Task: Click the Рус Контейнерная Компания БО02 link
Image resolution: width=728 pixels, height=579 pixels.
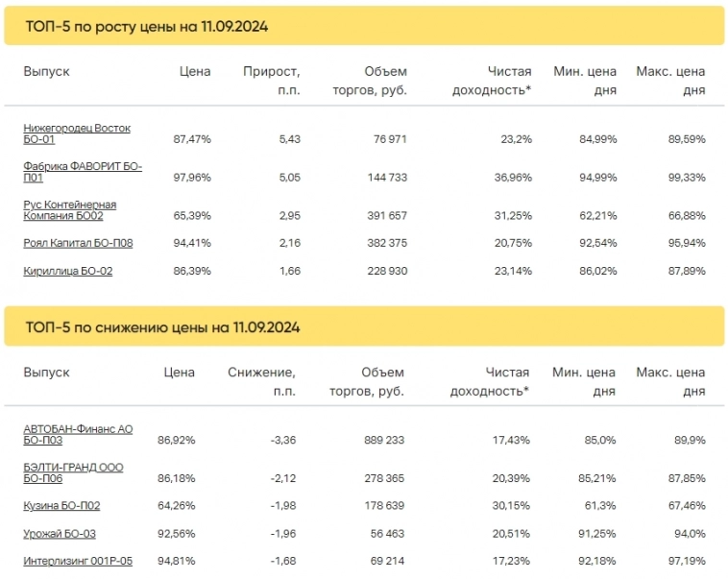Action: click(x=70, y=210)
